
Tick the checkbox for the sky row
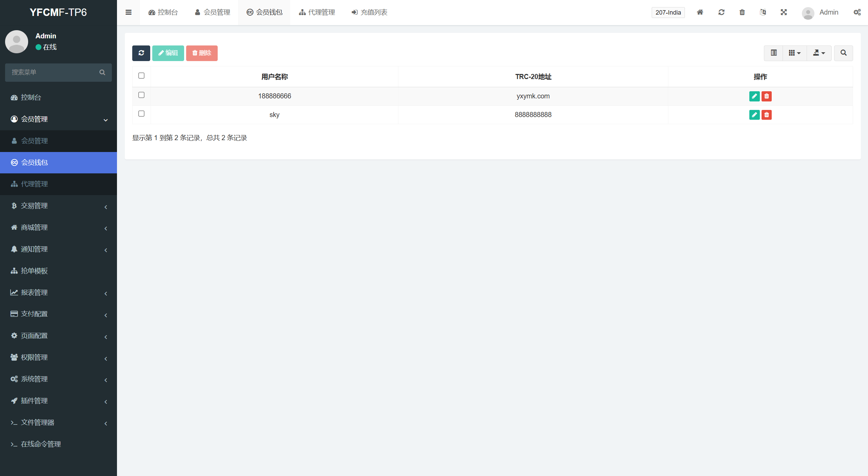141,114
